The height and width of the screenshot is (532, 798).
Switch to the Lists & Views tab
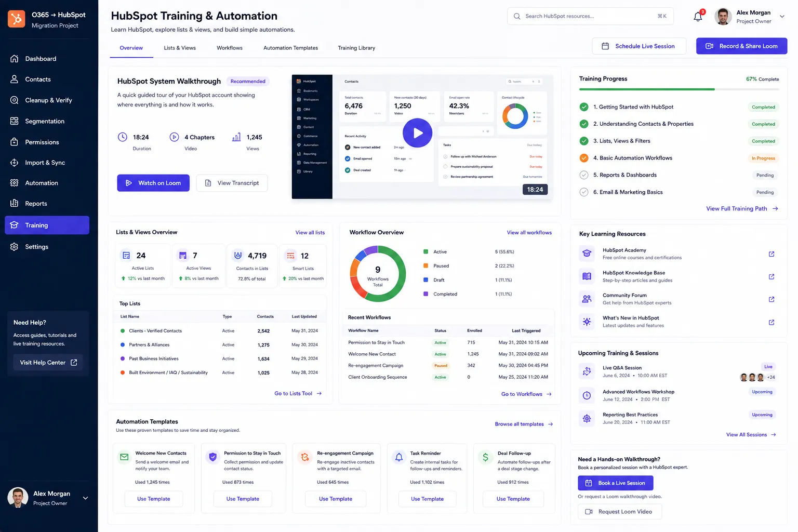180,48
